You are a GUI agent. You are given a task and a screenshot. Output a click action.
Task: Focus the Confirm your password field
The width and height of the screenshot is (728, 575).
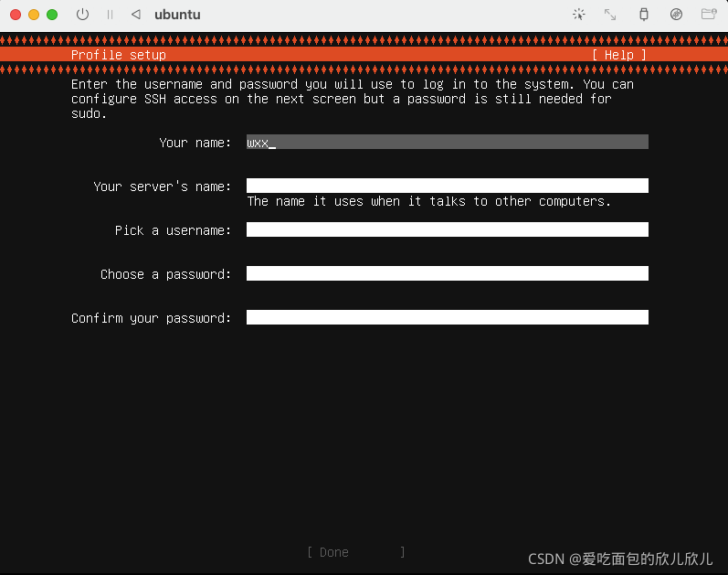[447, 317]
